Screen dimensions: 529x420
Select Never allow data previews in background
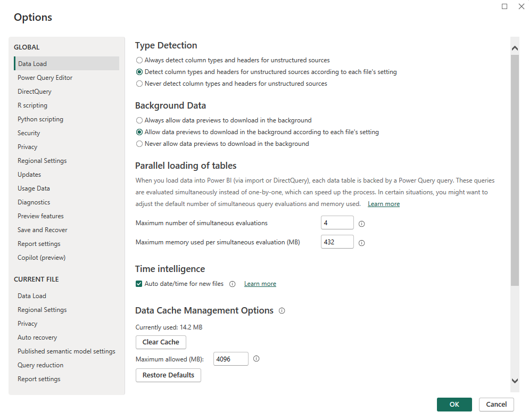(139, 144)
